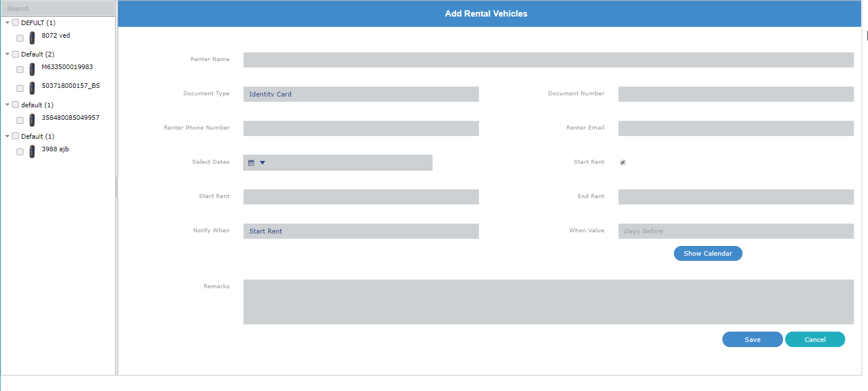
Task: Click the device icon beside 8072 ved
Action: [33, 38]
